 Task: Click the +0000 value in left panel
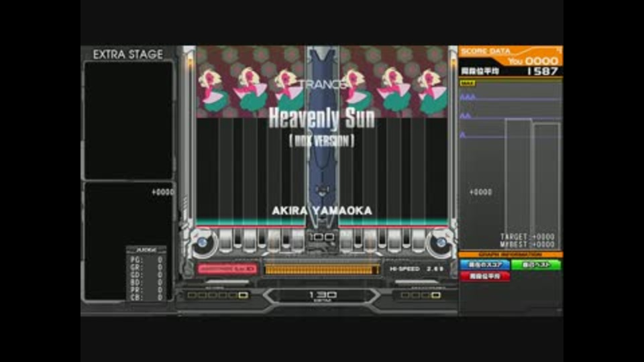tap(162, 192)
